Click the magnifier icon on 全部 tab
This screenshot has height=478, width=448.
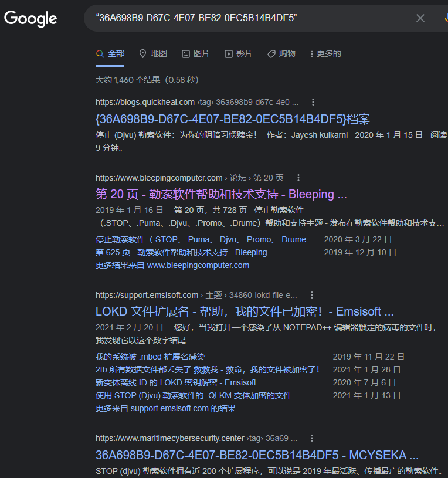pyautogui.click(x=100, y=54)
